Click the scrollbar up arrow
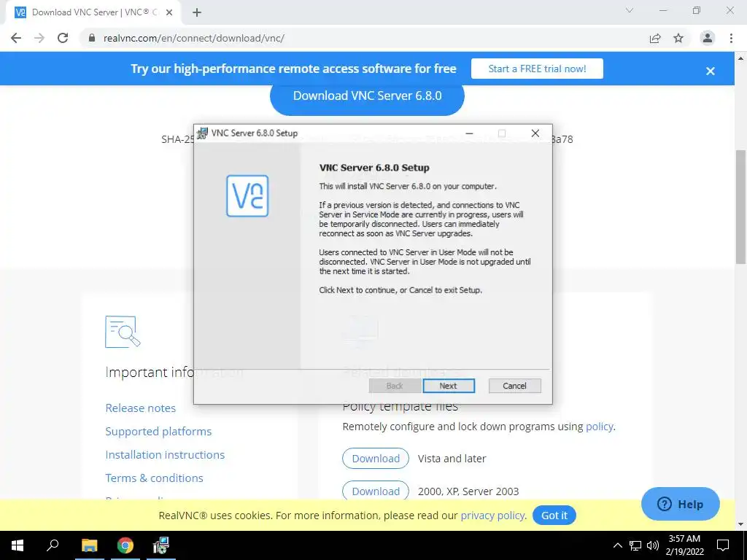The height and width of the screenshot is (560, 747). click(741, 58)
